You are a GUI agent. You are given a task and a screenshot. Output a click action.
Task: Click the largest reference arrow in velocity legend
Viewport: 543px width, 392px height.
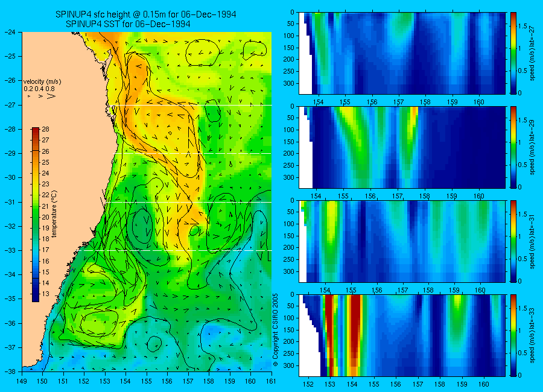[51, 96]
